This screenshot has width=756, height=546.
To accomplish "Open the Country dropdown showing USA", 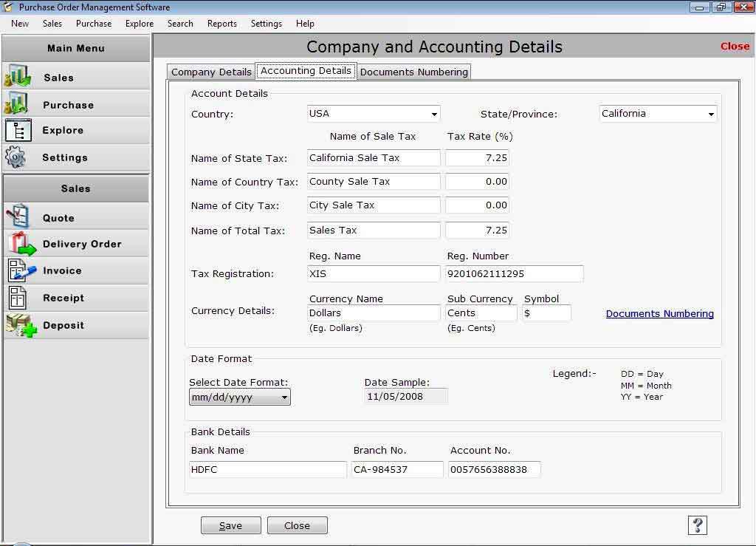I will click(373, 113).
